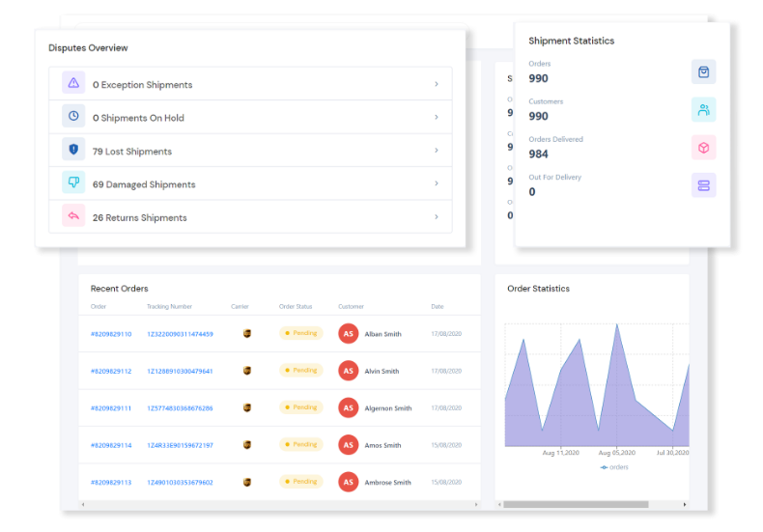Click UPS carrier icon in Amos Smith row

247,445
